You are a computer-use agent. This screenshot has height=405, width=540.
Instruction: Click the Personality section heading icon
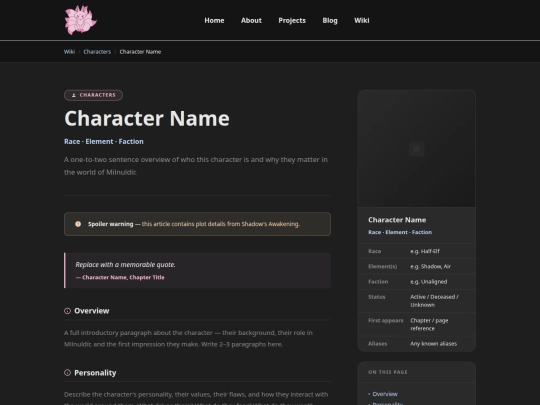tap(68, 373)
